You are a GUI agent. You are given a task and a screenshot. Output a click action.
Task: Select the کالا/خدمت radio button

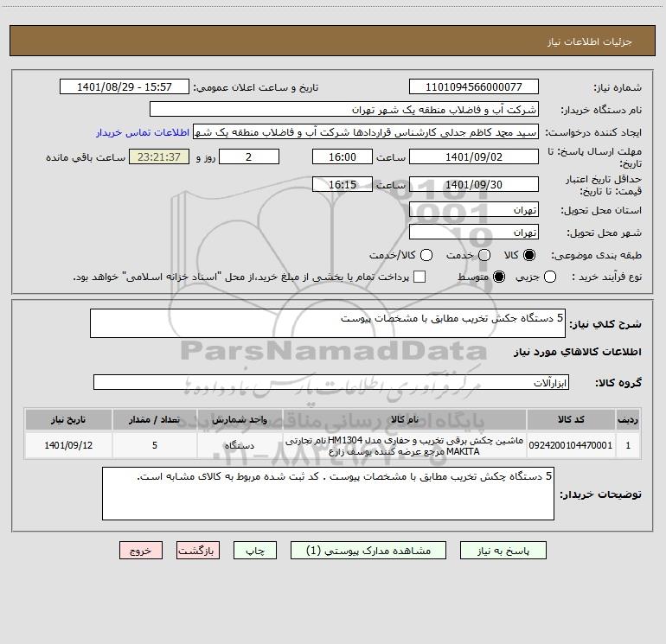pyautogui.click(x=426, y=255)
